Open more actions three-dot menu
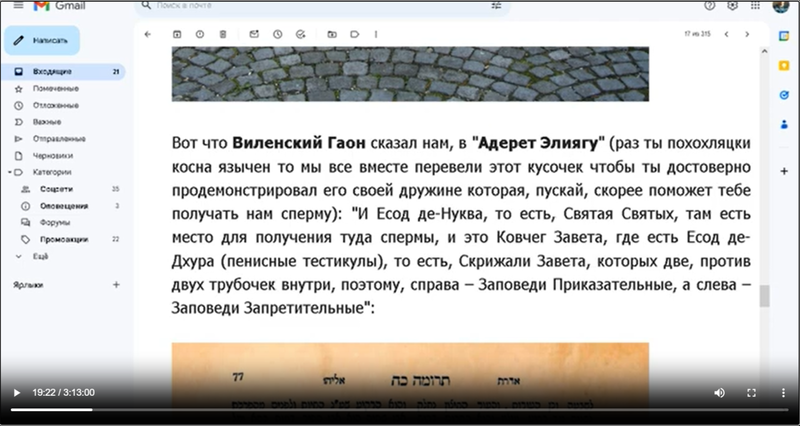800x426 pixels. 376,34
